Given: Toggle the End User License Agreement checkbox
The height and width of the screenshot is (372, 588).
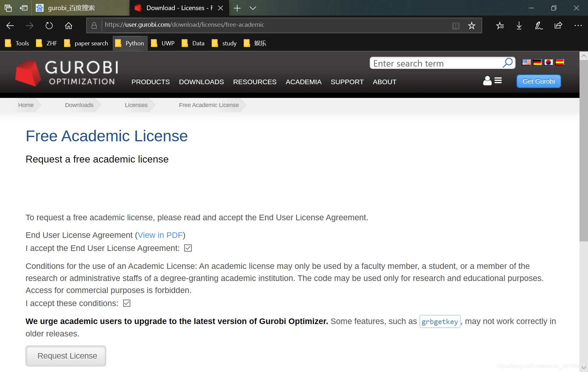Looking at the screenshot, I should pyautogui.click(x=188, y=248).
